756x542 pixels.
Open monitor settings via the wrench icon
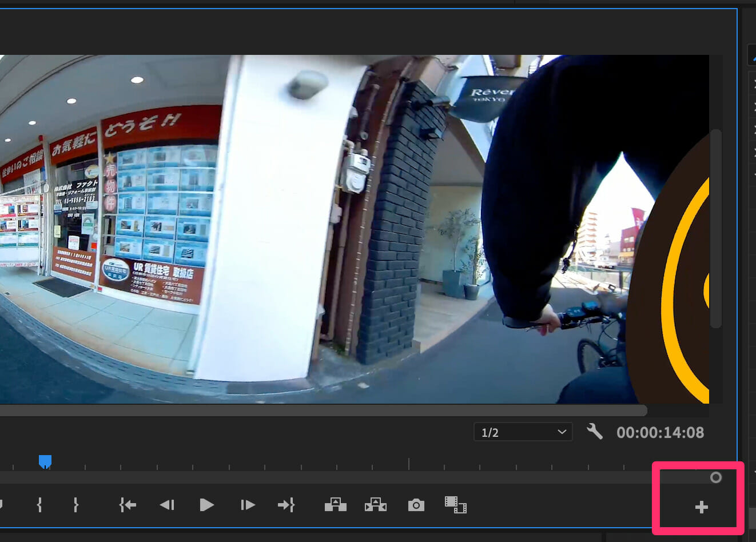point(595,432)
